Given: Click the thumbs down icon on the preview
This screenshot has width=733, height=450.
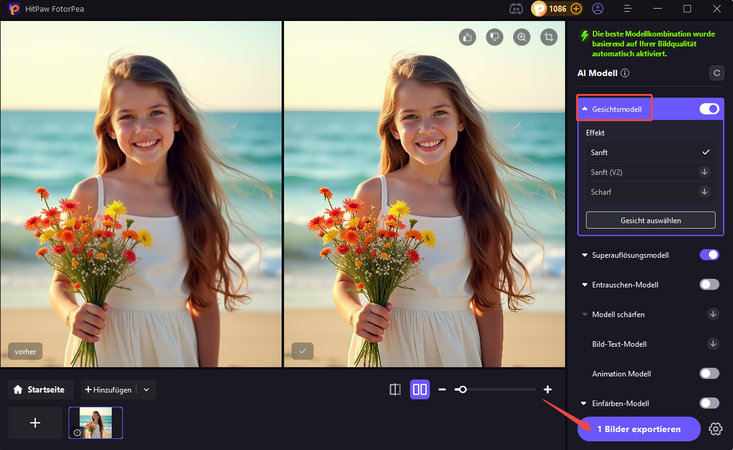Looking at the screenshot, I should coord(495,37).
